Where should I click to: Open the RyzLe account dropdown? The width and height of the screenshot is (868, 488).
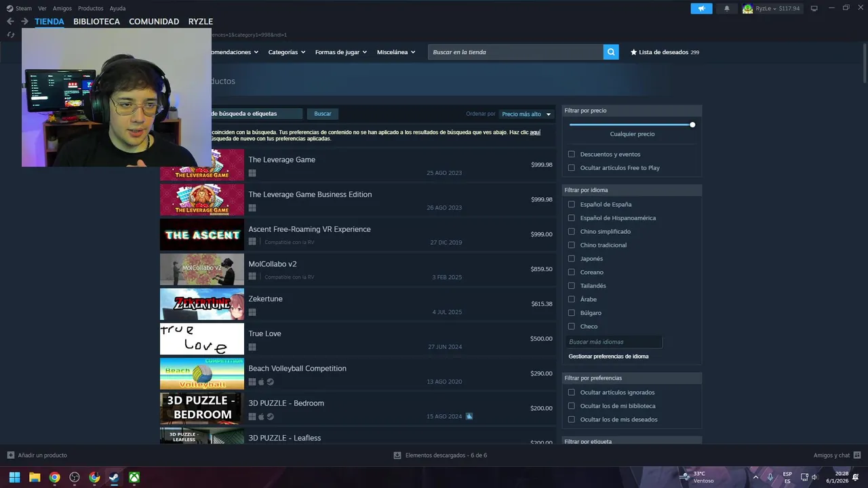pyautogui.click(x=778, y=9)
